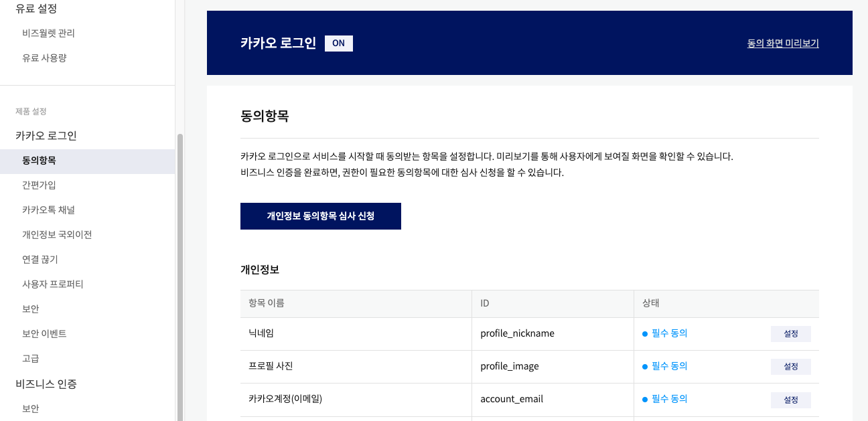This screenshot has width=868, height=421.
Task: Open 카카오톡 채널 sidebar item
Action: [48, 210]
